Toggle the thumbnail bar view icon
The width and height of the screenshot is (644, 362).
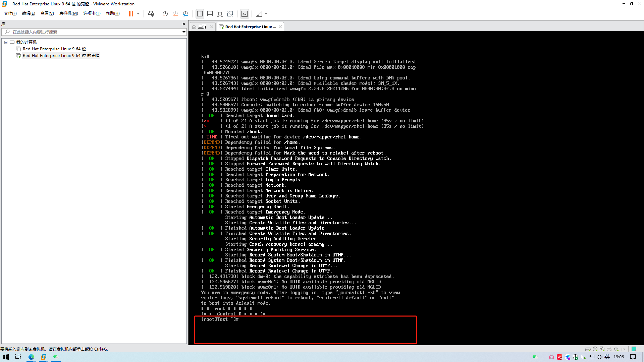click(x=210, y=14)
